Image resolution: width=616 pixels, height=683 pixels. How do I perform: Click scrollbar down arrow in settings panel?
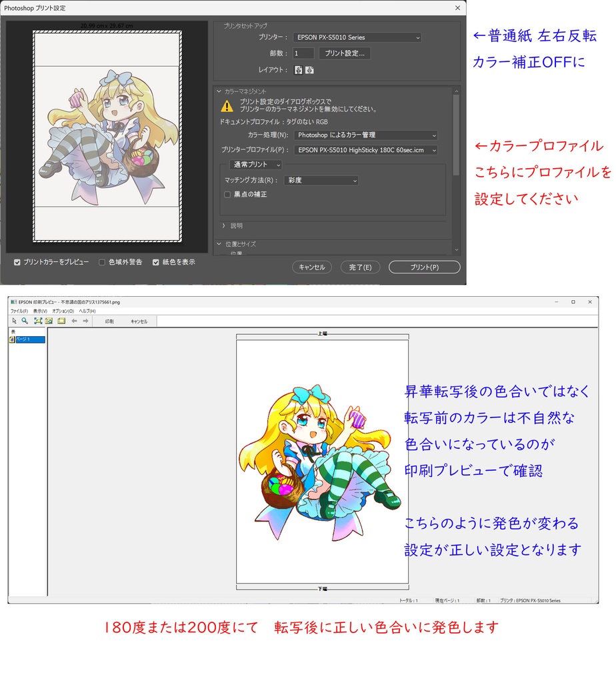point(456,250)
